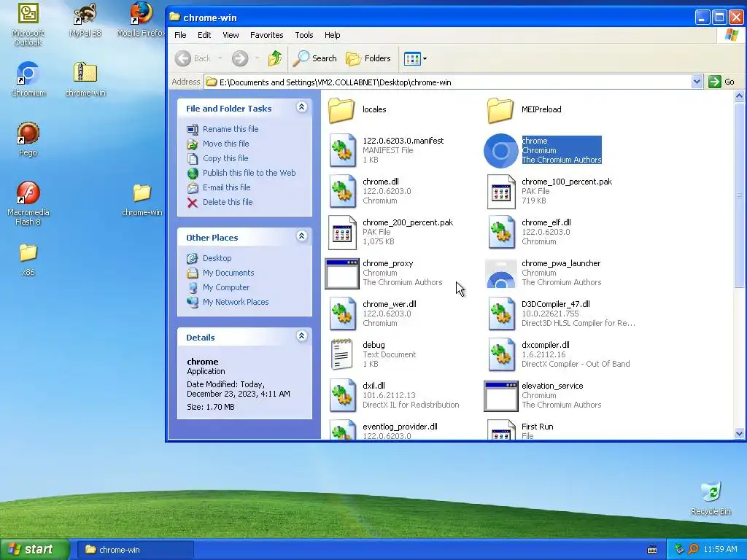The image size is (747, 560).
Task: Click E-mail this file link
Action: click(x=226, y=187)
